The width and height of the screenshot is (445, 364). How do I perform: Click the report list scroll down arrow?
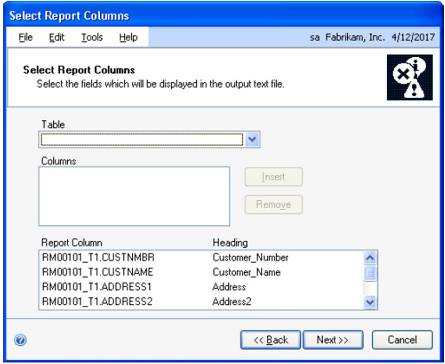pyautogui.click(x=370, y=302)
